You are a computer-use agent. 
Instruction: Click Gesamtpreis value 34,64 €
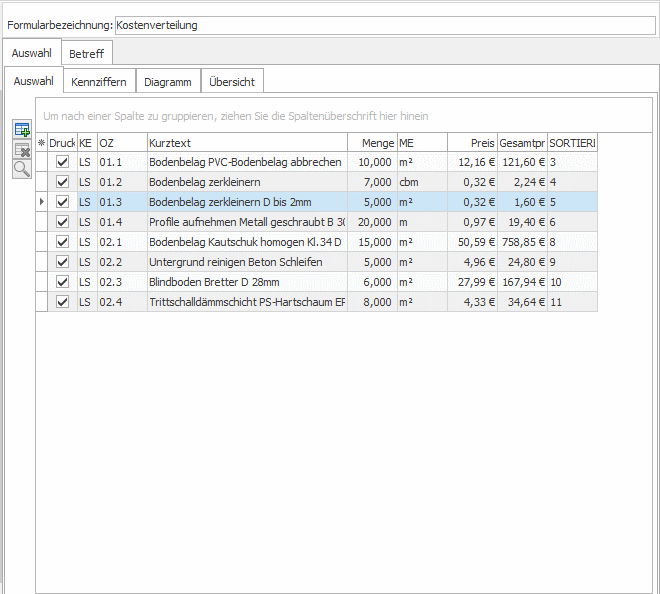coord(522,302)
